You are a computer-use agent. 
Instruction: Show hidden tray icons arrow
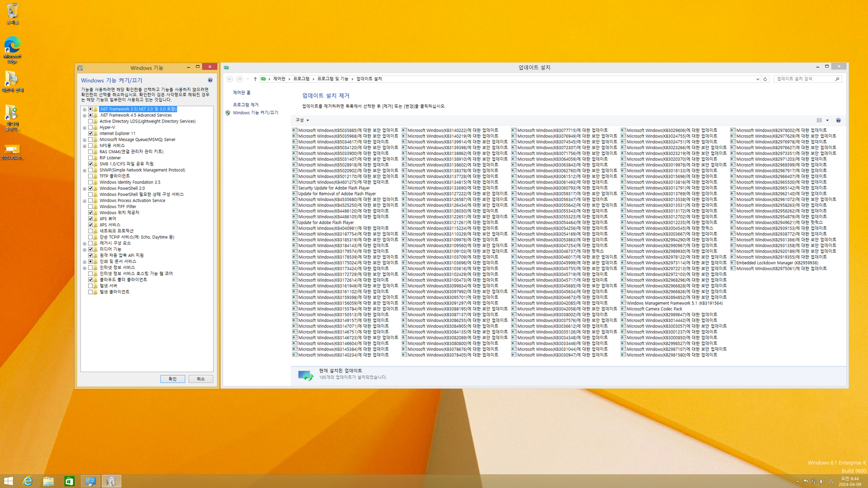797,482
